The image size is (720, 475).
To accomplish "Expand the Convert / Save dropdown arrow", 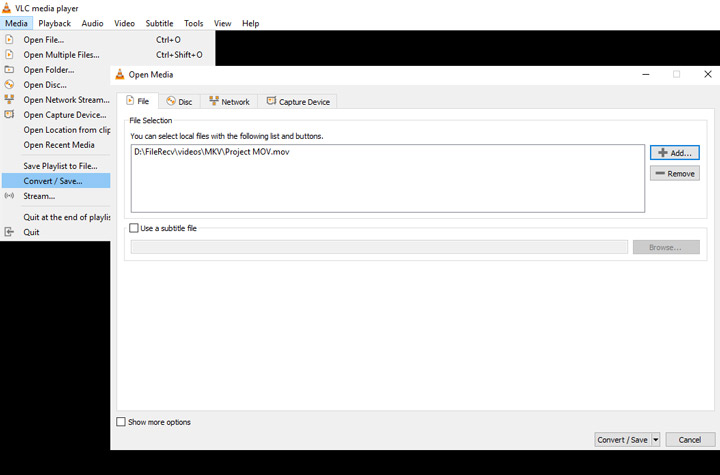I will [x=656, y=440].
